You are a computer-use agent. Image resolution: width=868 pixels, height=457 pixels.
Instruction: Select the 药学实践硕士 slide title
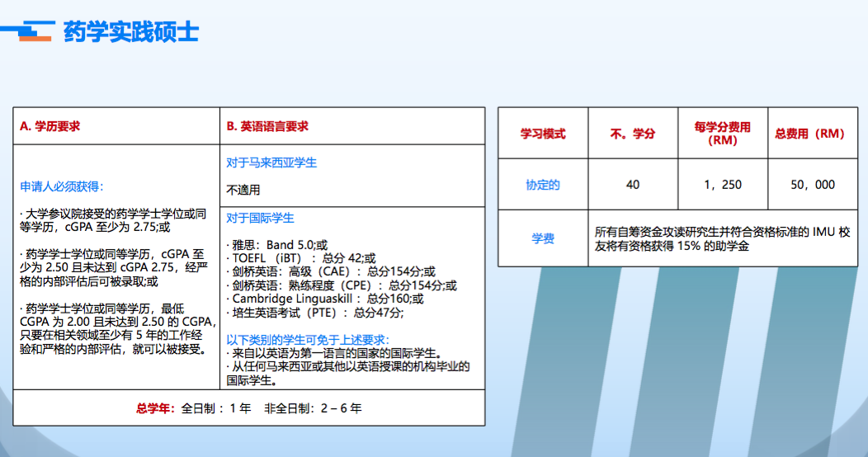click(x=131, y=32)
